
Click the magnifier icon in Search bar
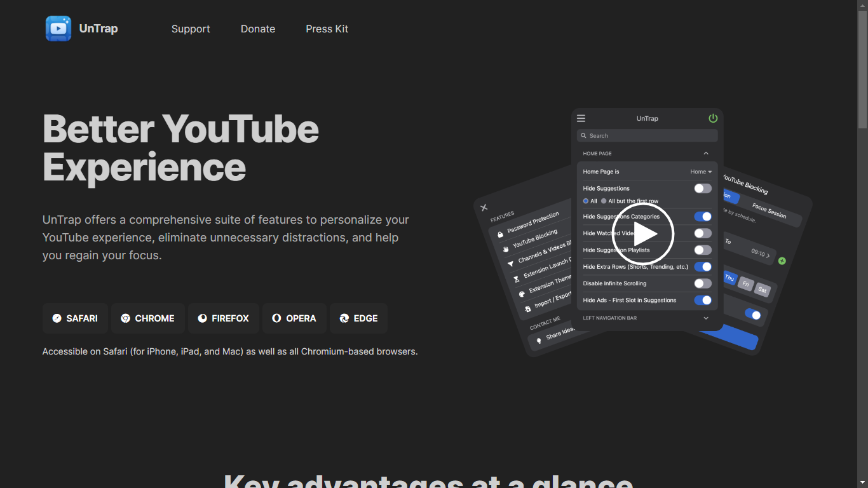click(x=584, y=136)
